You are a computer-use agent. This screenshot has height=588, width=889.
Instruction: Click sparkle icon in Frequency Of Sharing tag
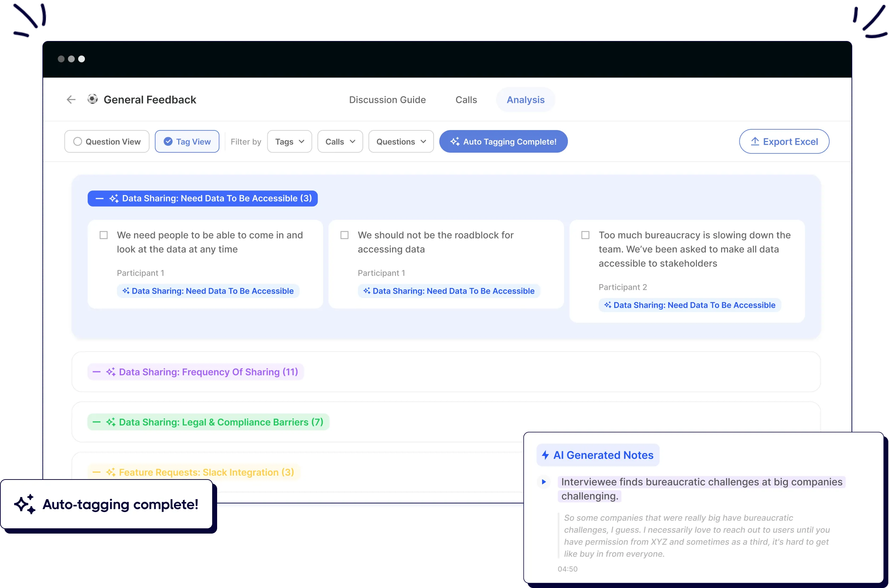click(x=111, y=372)
